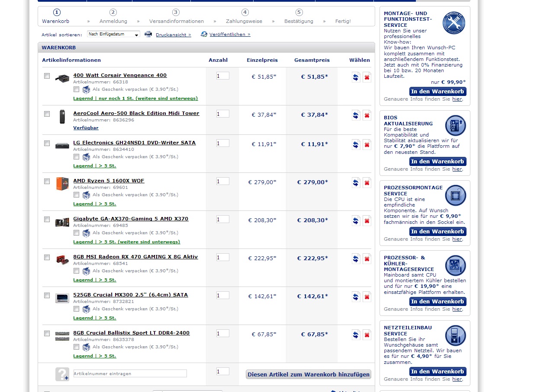Click Diesen Artikel zum Warenkorb hinzufügen
534x392 pixels.
coord(309,375)
